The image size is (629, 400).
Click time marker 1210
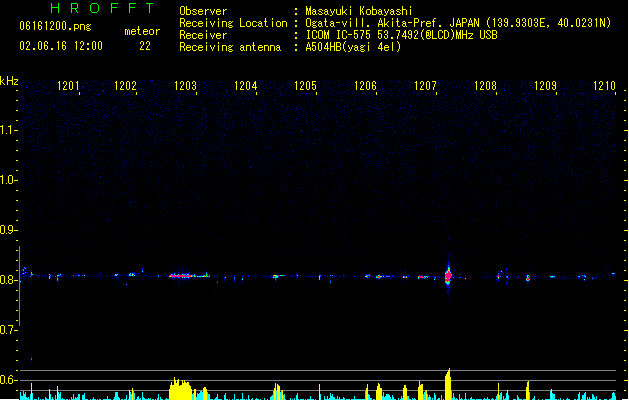click(x=605, y=86)
